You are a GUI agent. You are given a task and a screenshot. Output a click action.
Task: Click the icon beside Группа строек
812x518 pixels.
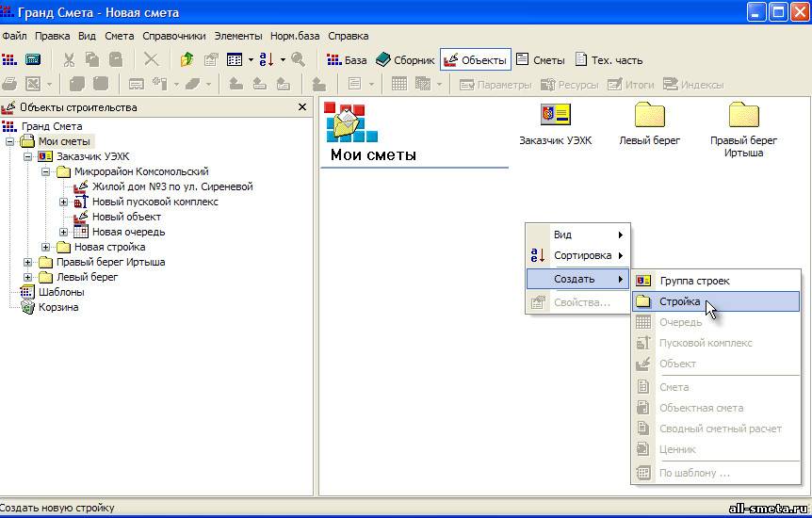tap(643, 281)
